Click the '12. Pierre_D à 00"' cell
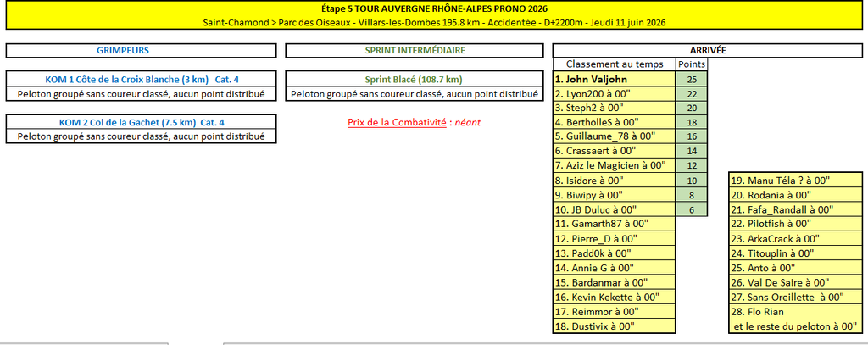 click(615, 239)
